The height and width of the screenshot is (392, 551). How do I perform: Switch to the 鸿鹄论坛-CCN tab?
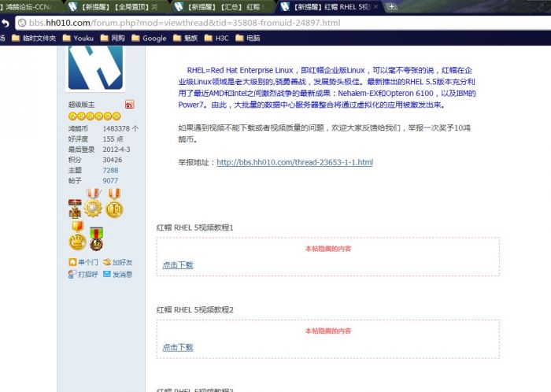point(28,6)
